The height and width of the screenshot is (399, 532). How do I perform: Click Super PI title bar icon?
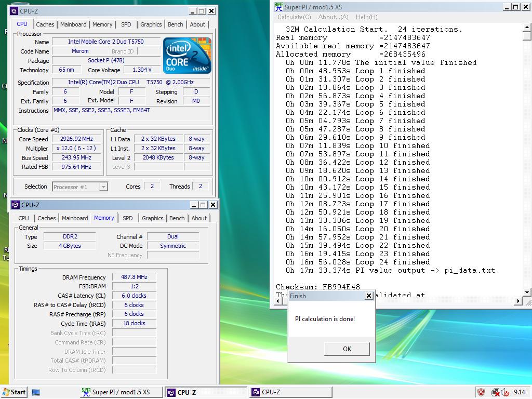(x=278, y=6)
